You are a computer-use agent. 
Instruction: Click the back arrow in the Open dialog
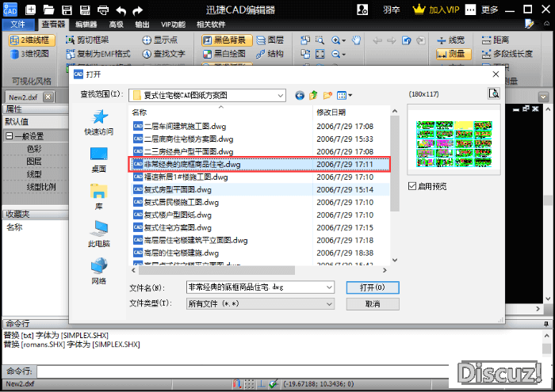(x=300, y=95)
